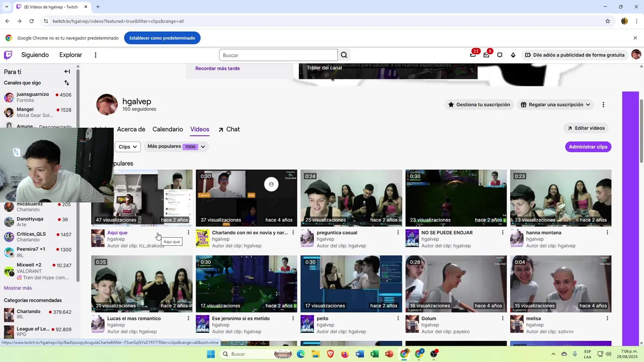This screenshot has width=644, height=362.
Task: Open the notifications inbox icon
Action: click(x=486, y=55)
